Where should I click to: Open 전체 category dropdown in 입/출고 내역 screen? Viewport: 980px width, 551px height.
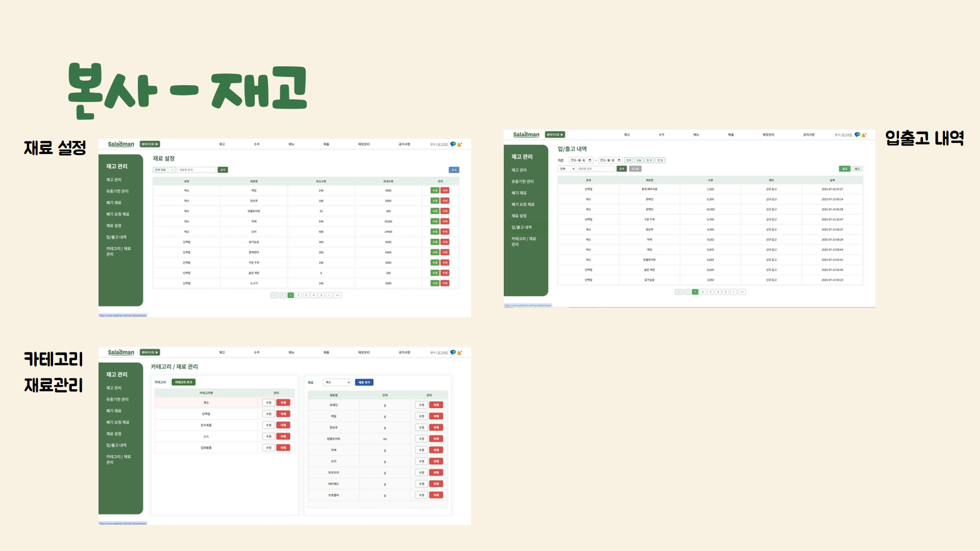click(x=567, y=169)
